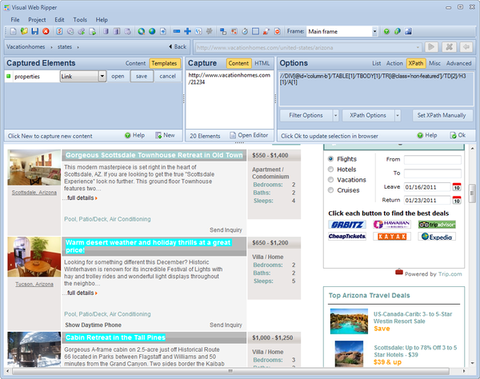Click the From input field

pyautogui.click(x=433, y=160)
